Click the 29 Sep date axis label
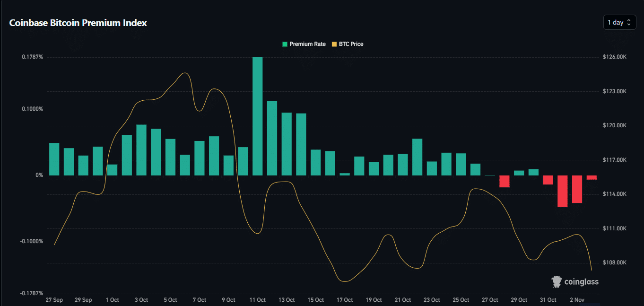Viewport: 644px width, 306px height. pyautogui.click(x=84, y=300)
